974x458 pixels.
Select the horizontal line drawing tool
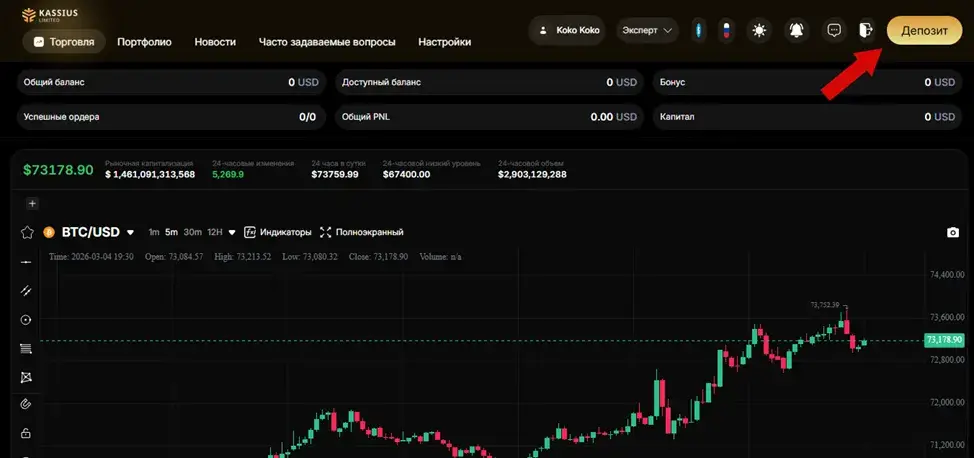click(x=26, y=262)
